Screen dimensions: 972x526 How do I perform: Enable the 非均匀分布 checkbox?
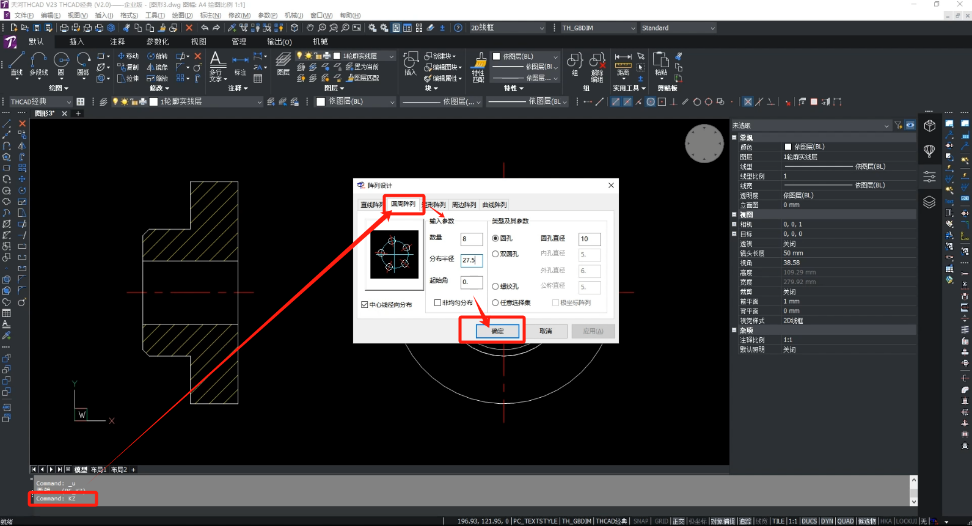[438, 302]
